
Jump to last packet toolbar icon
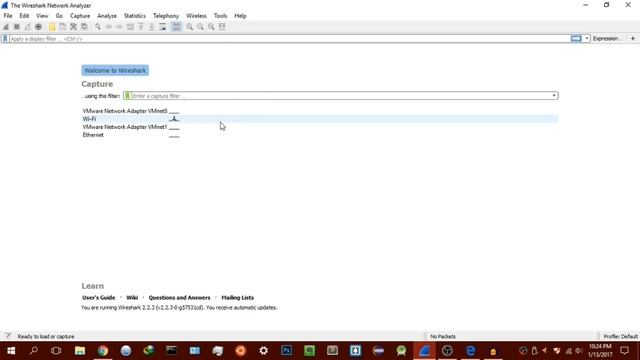pyautogui.click(x=151, y=27)
